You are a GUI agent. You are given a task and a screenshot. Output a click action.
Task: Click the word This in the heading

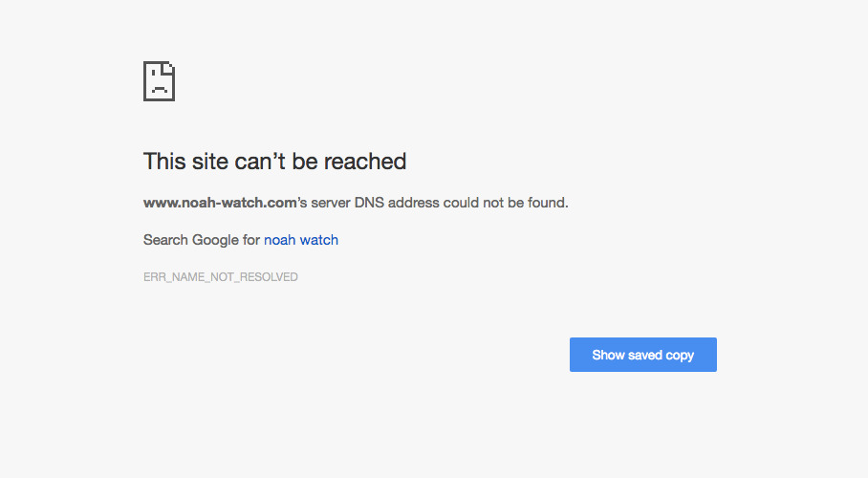163,162
